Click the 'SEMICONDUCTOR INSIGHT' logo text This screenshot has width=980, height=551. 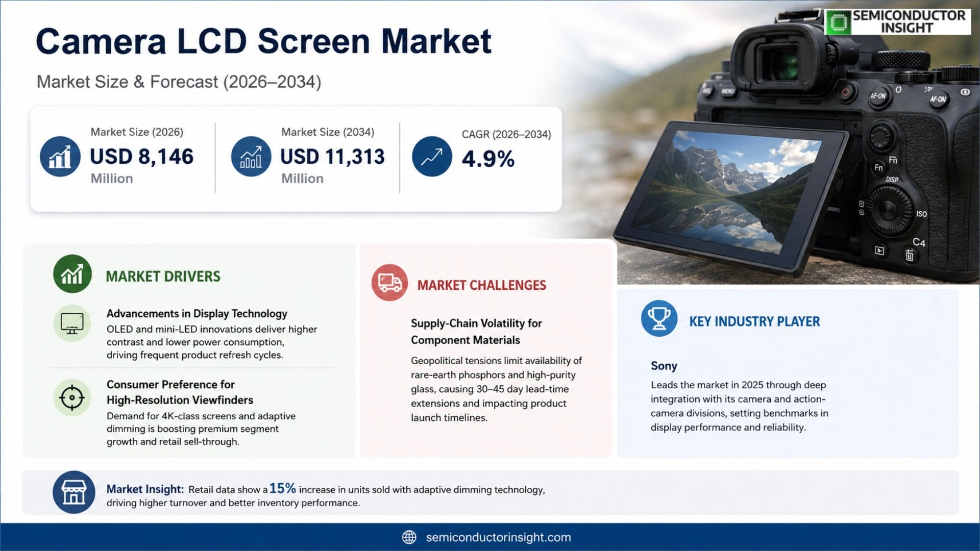coord(909,22)
